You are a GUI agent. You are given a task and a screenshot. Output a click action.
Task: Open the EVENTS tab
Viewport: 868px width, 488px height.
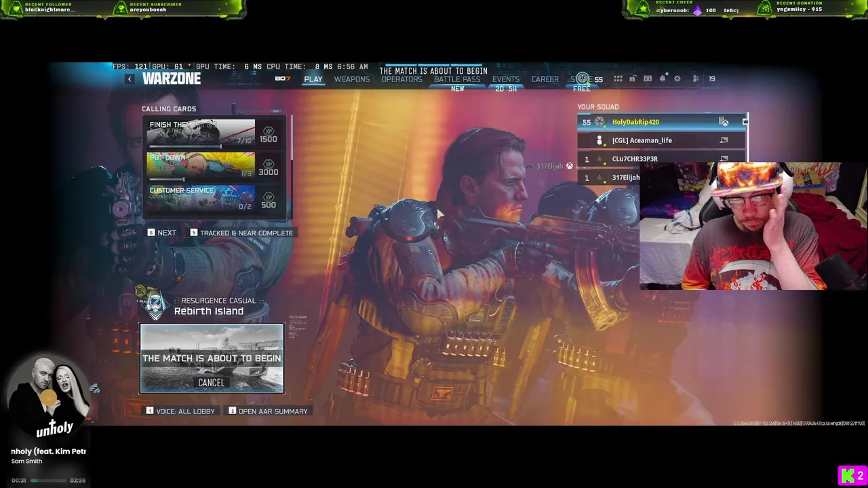pos(506,79)
